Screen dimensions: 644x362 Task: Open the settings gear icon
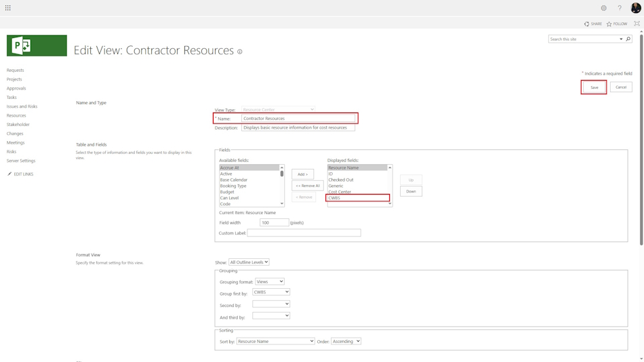tap(603, 8)
